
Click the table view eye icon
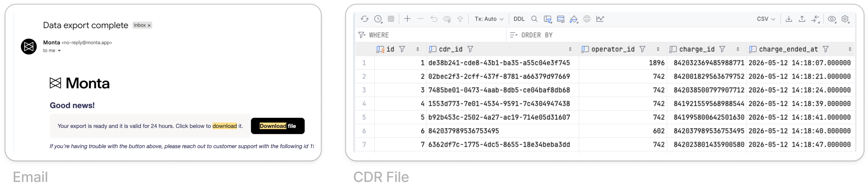[x=561, y=19]
